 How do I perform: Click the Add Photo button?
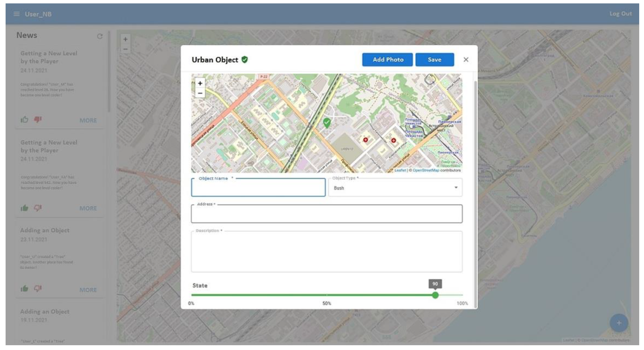(388, 60)
